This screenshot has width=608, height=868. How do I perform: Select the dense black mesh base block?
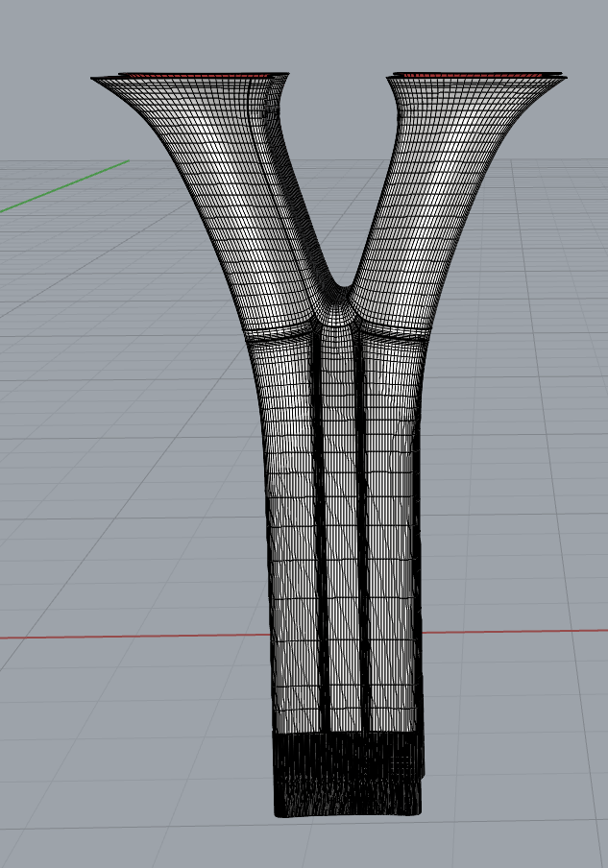[348, 774]
